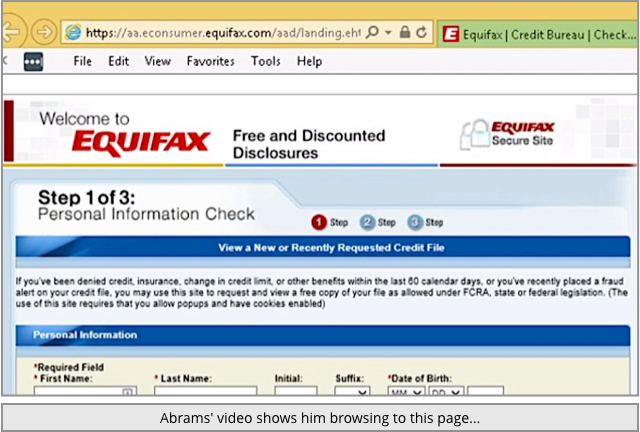640x432 pixels.
Task: Click the Equifax Secure Site padlock badge
Action: [507, 134]
